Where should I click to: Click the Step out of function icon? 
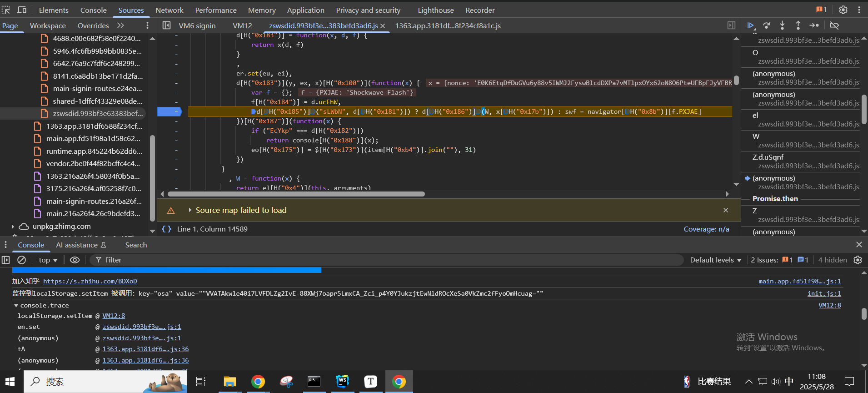[x=798, y=25]
